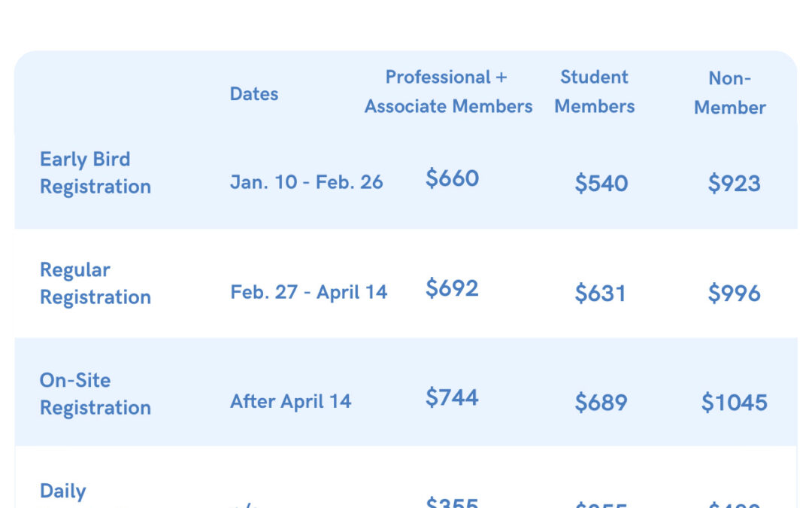Select the Early Bird Registration row label

[95, 173]
